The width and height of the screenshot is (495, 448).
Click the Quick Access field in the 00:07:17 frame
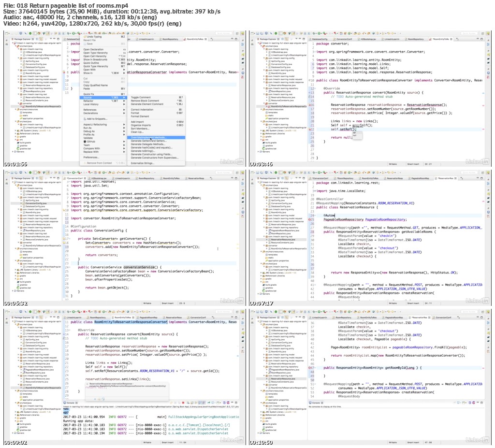469,173
